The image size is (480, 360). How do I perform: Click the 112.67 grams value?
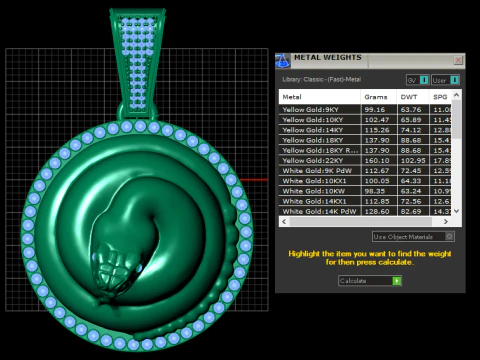377,171
